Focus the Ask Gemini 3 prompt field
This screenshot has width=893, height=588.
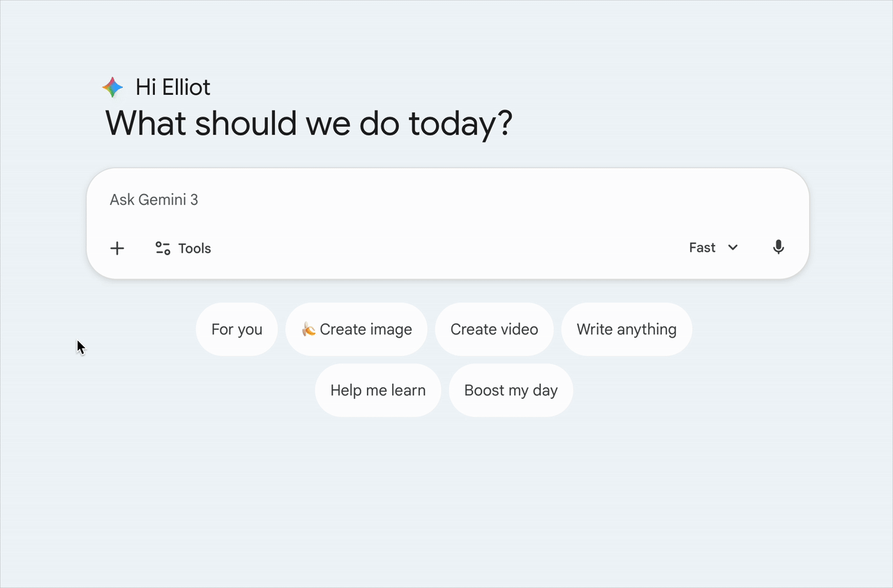[x=154, y=200]
